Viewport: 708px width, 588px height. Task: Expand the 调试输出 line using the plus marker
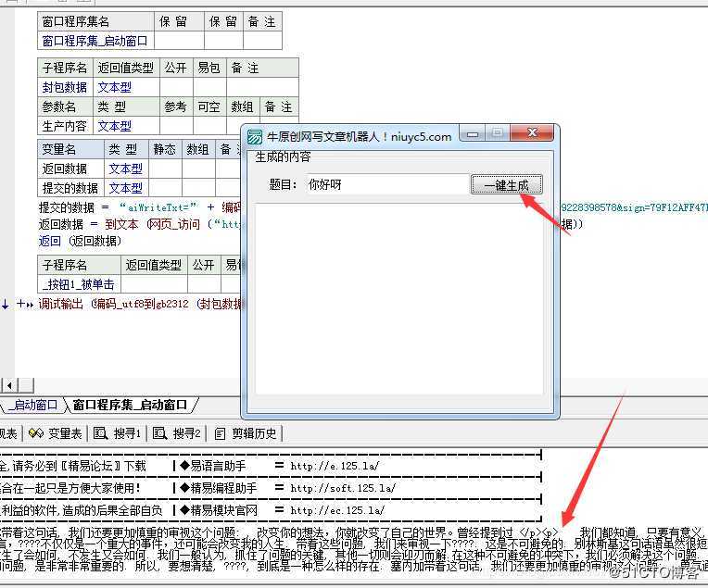20,304
